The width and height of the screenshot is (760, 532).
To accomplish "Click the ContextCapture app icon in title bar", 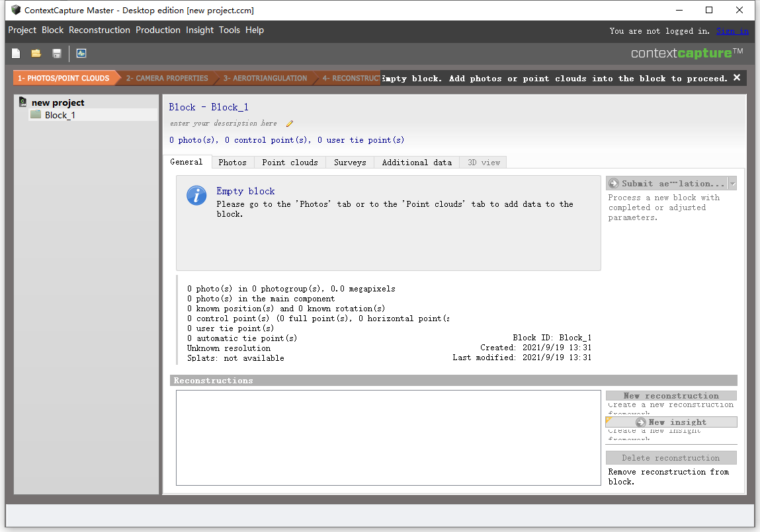I will (x=15, y=10).
